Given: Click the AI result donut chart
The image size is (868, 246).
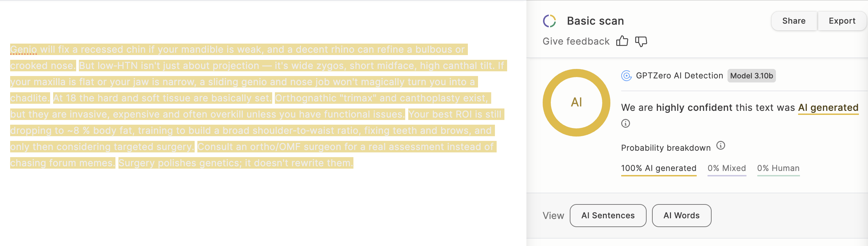Looking at the screenshot, I should pos(577,102).
